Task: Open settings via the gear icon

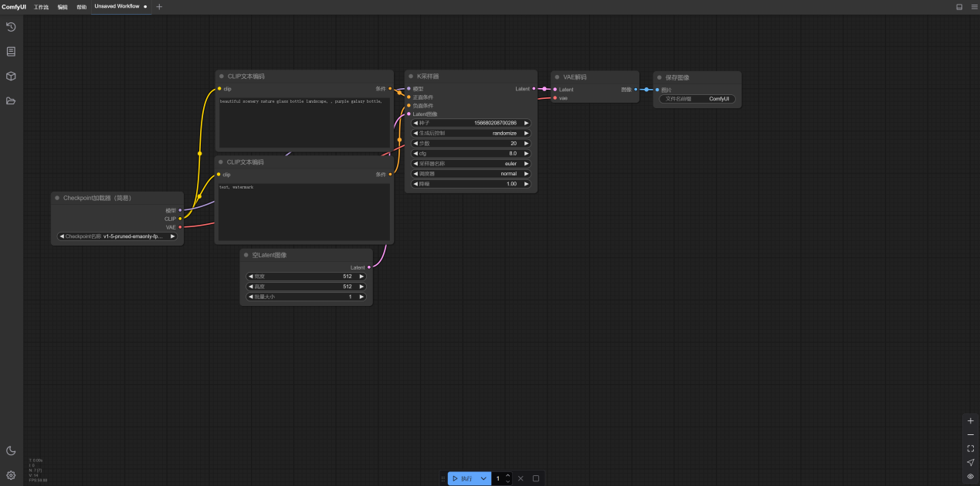Action: [11, 475]
